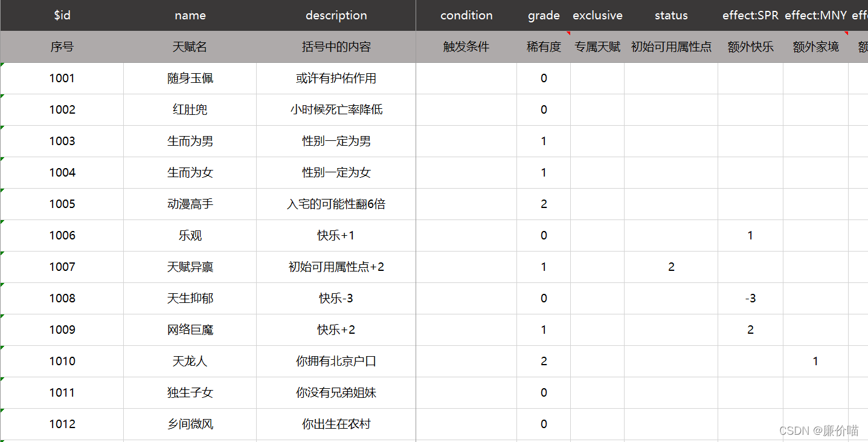Select the condition header cell
The image size is (868, 442).
[x=466, y=15]
